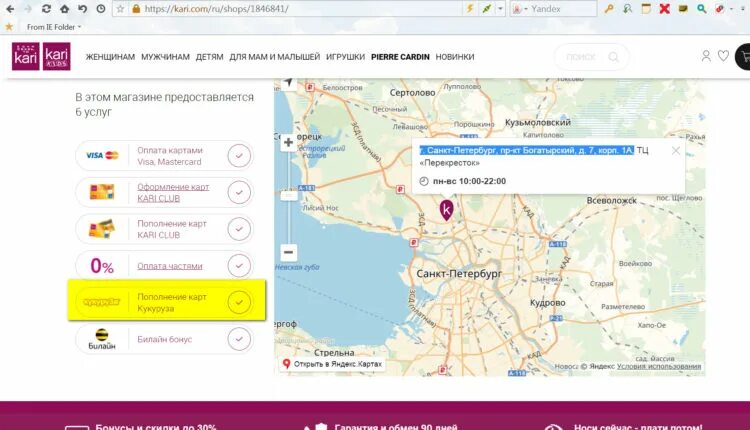Click the lightning bolt icon in address bar
Viewport: 750px width, 430px height.
coord(470,9)
